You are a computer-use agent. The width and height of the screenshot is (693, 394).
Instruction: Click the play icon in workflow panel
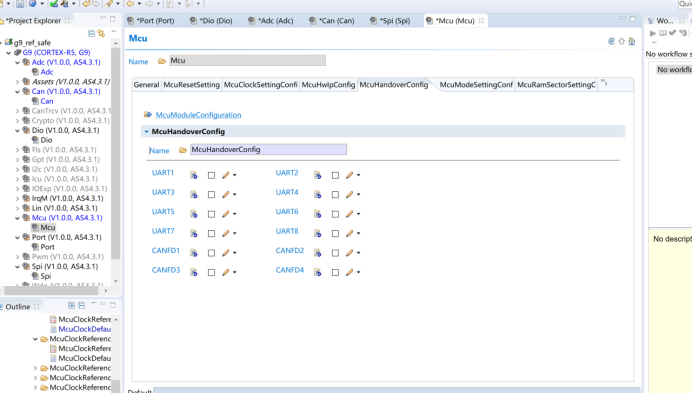(x=653, y=33)
